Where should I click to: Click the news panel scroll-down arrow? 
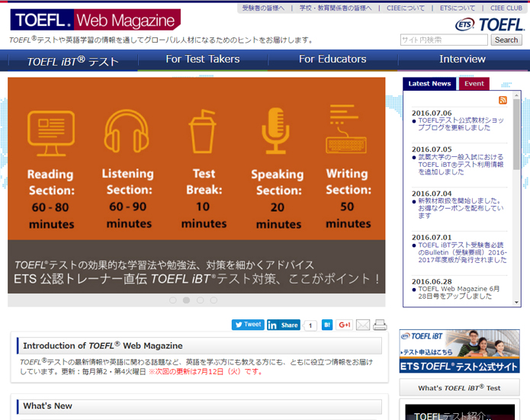pos(516,303)
